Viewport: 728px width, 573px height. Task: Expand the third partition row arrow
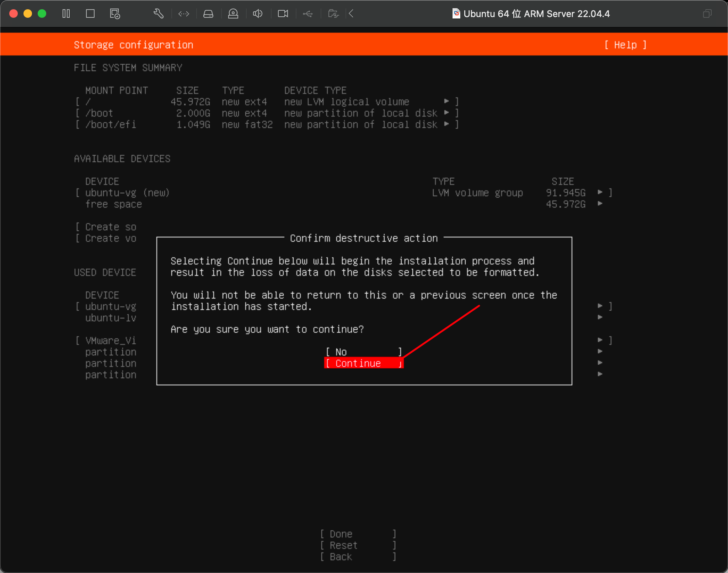600,374
